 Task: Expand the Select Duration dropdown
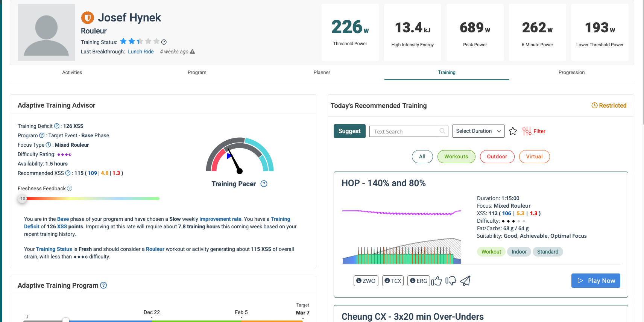click(478, 131)
